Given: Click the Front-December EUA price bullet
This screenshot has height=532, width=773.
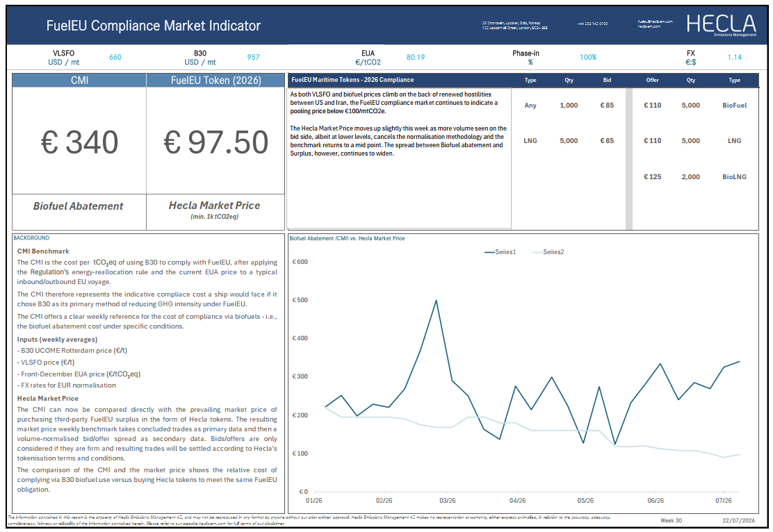Looking at the screenshot, I should click(x=79, y=374).
